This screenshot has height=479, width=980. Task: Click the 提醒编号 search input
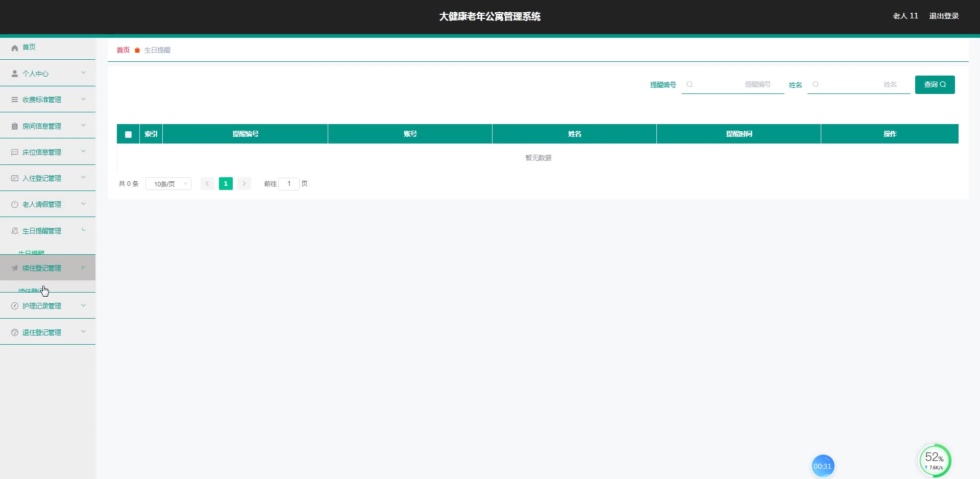[x=733, y=84]
